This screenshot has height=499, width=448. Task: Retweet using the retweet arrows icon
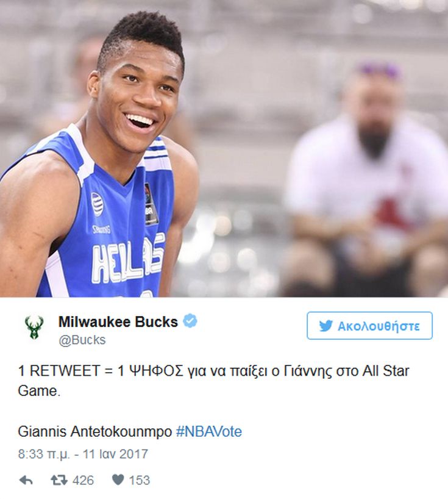tap(59, 480)
